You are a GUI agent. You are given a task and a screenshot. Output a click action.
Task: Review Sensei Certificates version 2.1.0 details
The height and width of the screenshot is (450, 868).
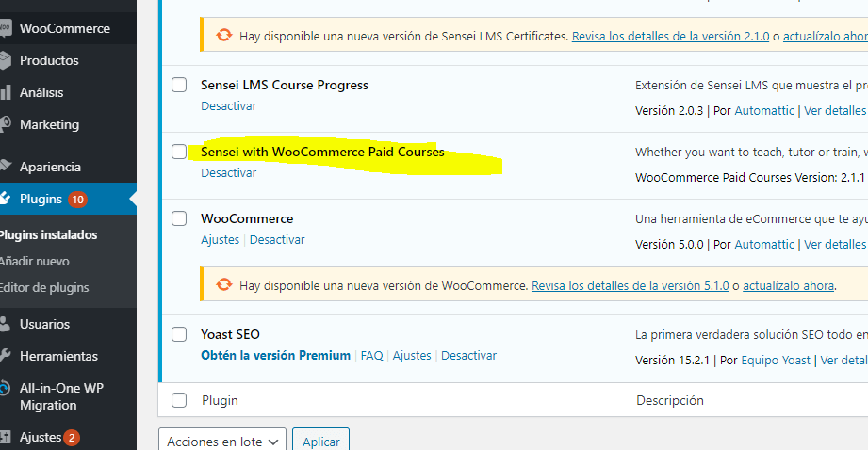[670, 37]
